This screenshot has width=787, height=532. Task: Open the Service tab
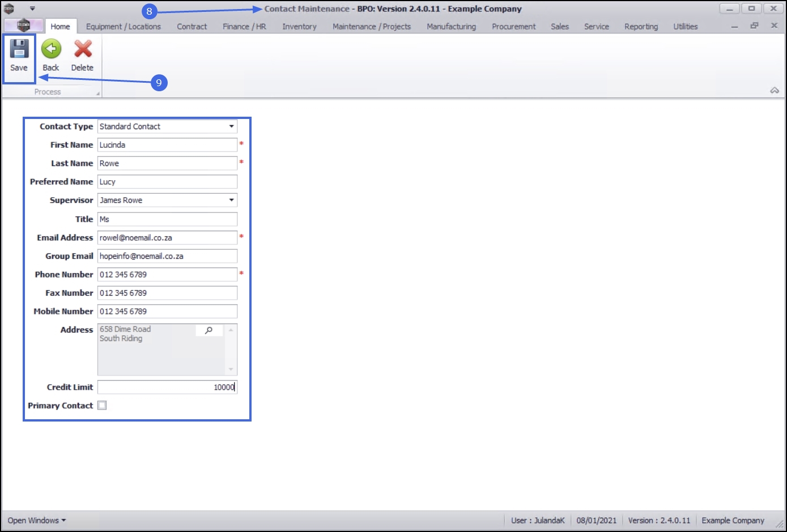tap(597, 26)
